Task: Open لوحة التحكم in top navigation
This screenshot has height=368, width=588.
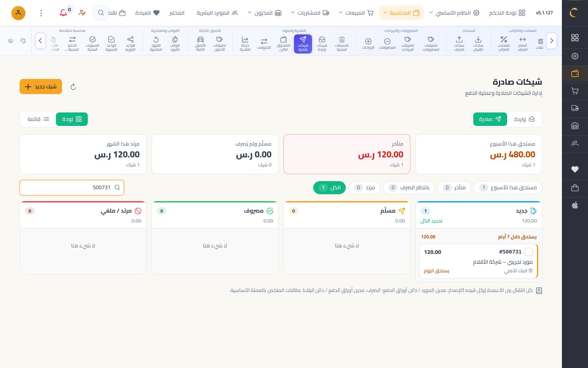Action: (x=507, y=13)
